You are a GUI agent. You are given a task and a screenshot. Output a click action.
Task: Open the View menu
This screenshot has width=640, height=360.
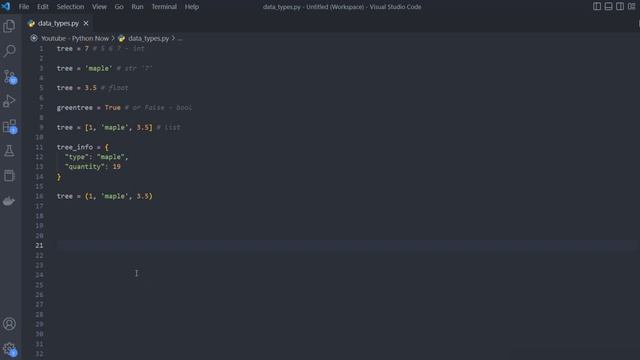coord(99,7)
